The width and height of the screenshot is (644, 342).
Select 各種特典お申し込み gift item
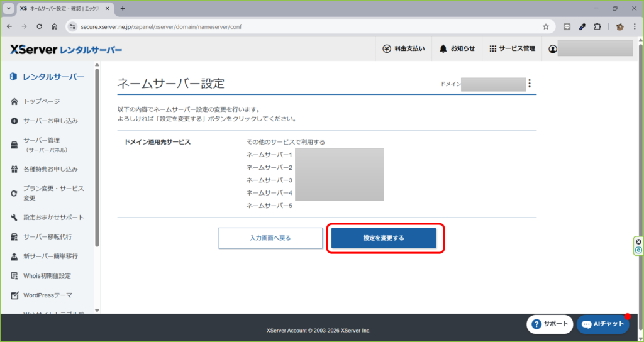coord(50,169)
